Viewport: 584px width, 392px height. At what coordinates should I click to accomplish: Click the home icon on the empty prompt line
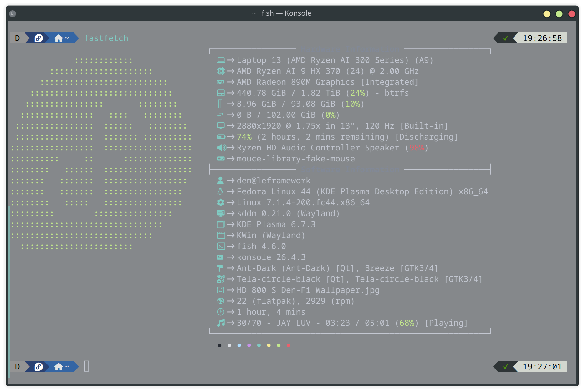pyautogui.click(x=59, y=367)
